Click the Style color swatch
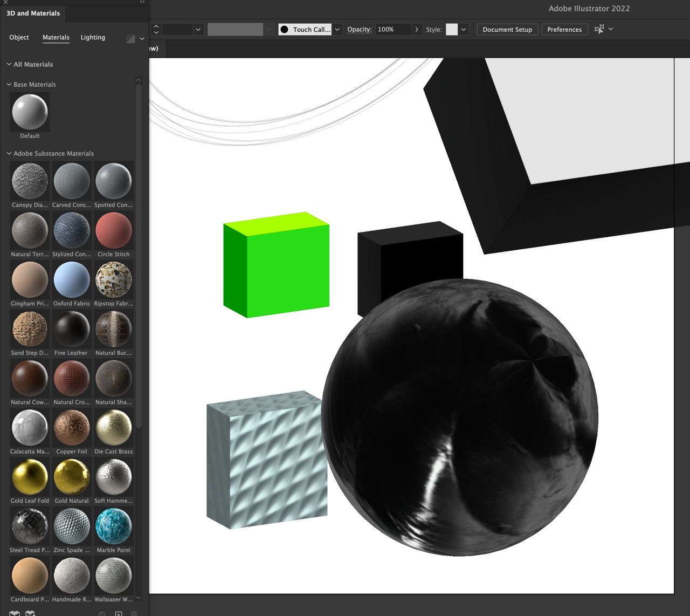Image resolution: width=690 pixels, height=616 pixels. point(452,30)
